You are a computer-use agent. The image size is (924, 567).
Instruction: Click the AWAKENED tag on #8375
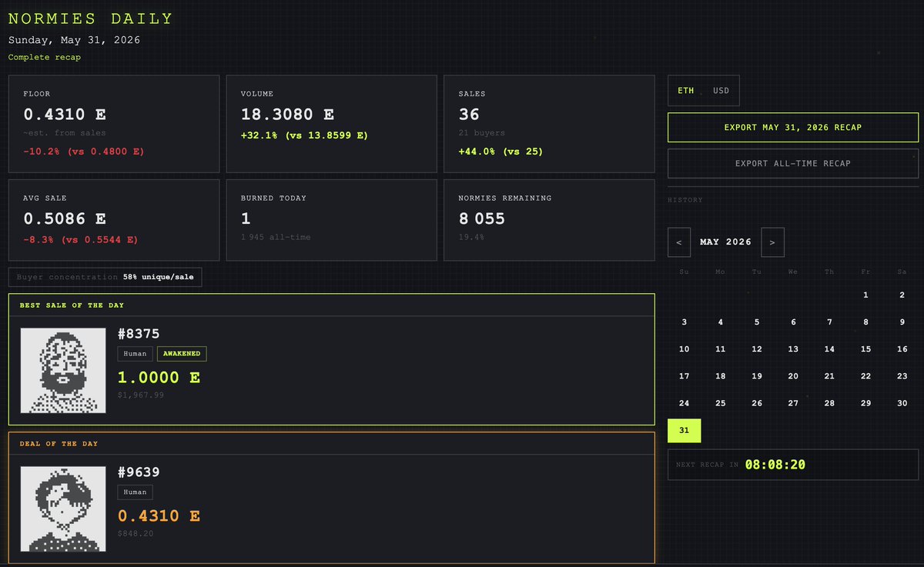[182, 354]
